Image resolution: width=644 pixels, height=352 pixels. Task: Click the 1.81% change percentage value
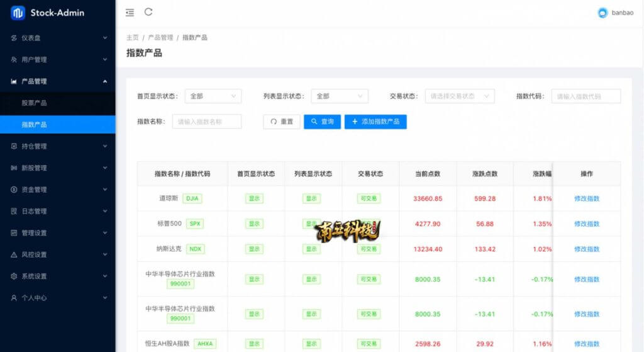coord(542,198)
